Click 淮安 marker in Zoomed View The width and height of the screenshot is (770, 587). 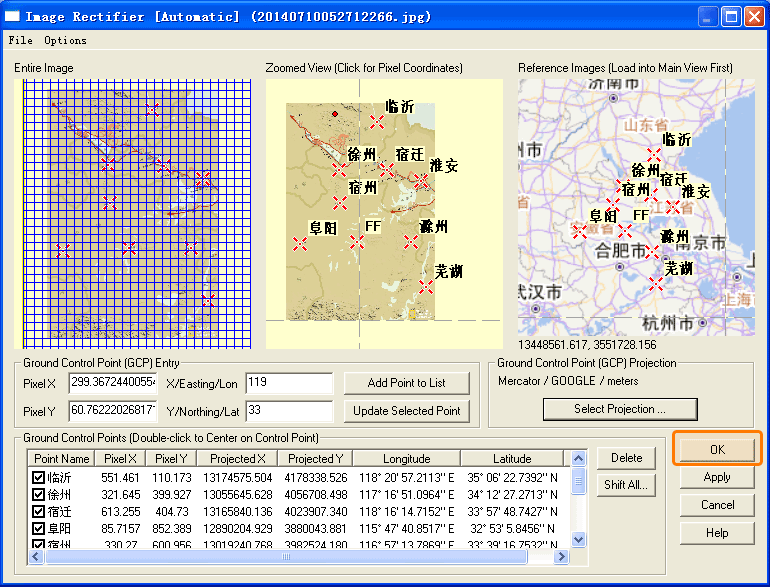pos(421,181)
